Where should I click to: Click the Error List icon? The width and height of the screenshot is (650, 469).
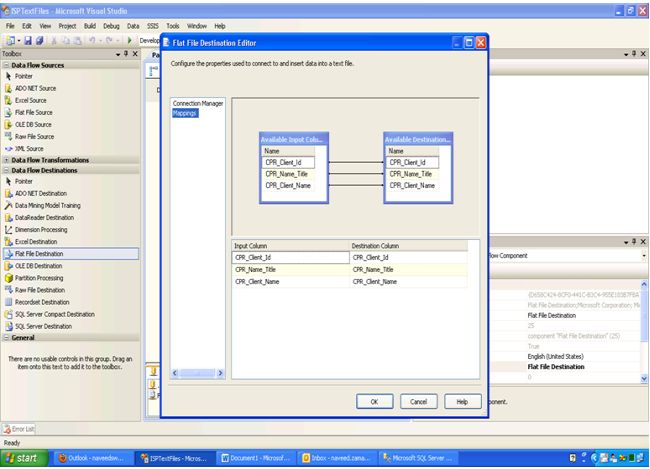pyautogui.click(x=7, y=429)
